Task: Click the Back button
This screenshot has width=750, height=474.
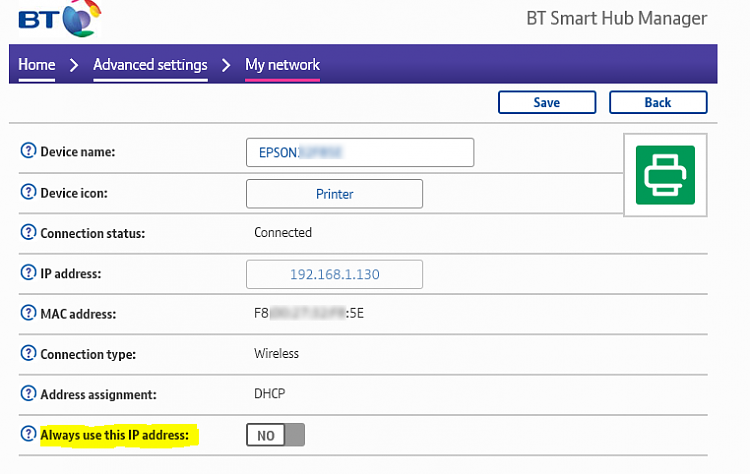Action: click(x=658, y=102)
